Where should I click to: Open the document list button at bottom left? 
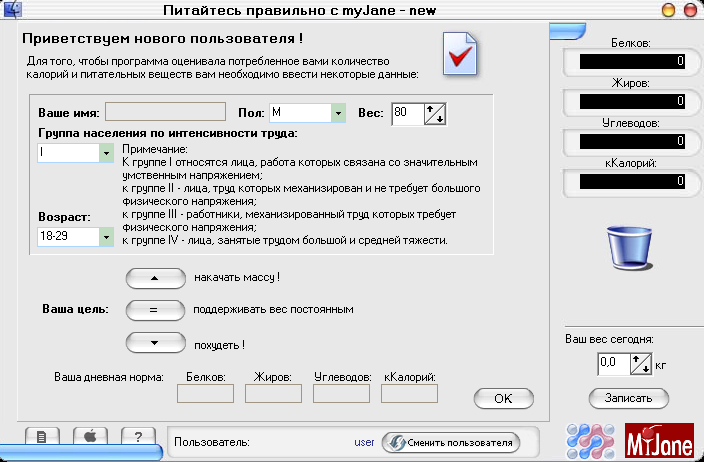point(41,436)
